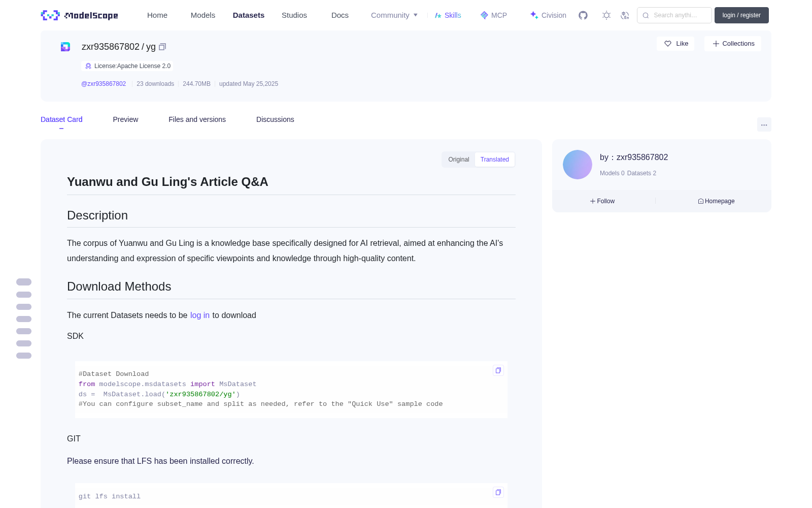Click the 'by：zxr935867802' author name
This screenshot has width=812, height=508.
tap(634, 157)
